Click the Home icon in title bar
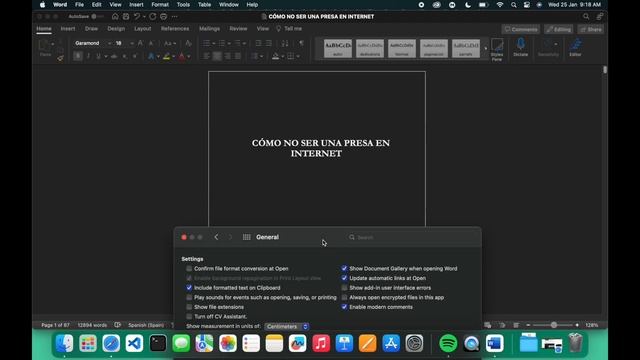 click(x=115, y=17)
